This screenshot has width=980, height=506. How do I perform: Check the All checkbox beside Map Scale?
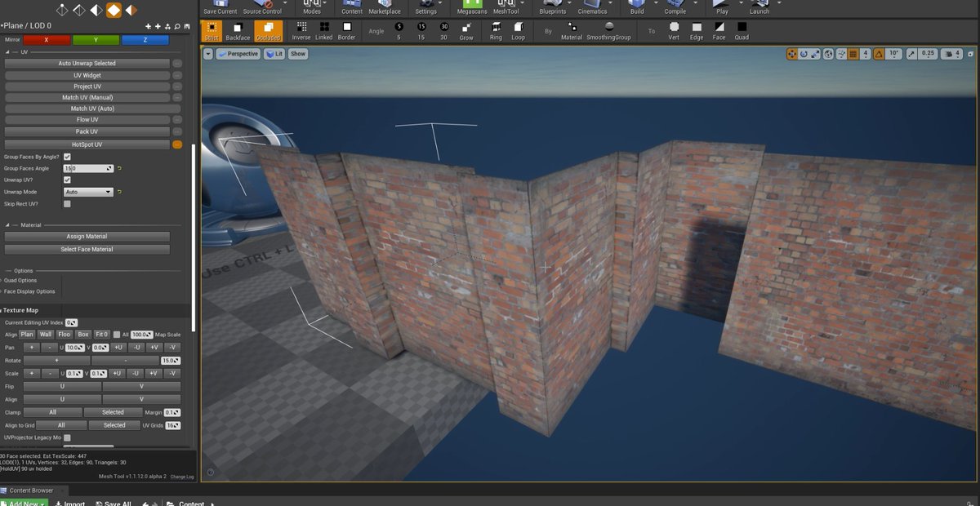pyautogui.click(x=117, y=335)
